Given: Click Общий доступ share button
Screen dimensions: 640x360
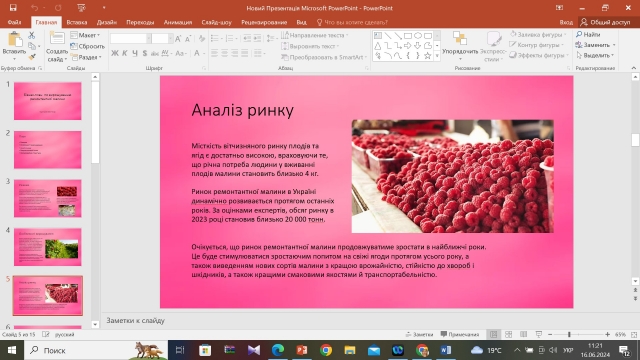Looking at the screenshot, I should tap(606, 22).
